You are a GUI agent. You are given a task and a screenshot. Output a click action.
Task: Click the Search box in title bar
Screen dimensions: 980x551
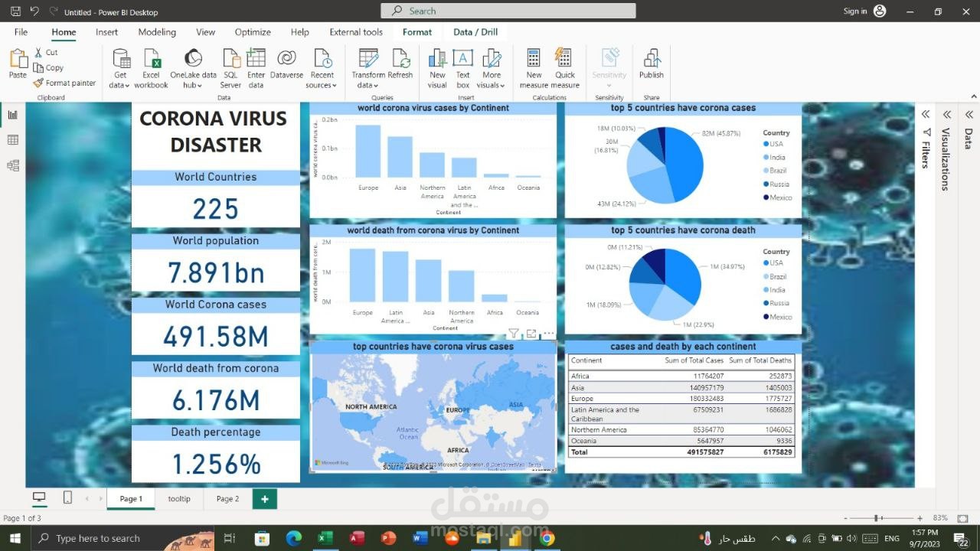click(x=508, y=11)
